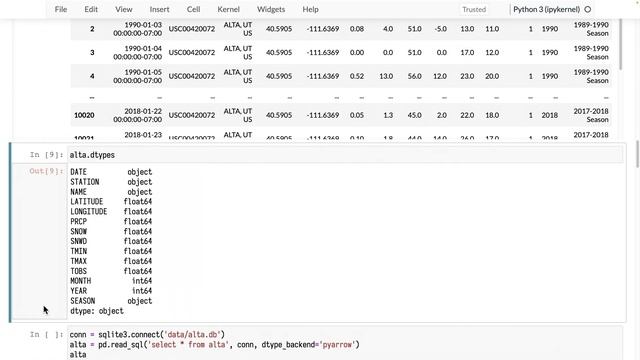Click row index 2 in dataframe

point(92,29)
